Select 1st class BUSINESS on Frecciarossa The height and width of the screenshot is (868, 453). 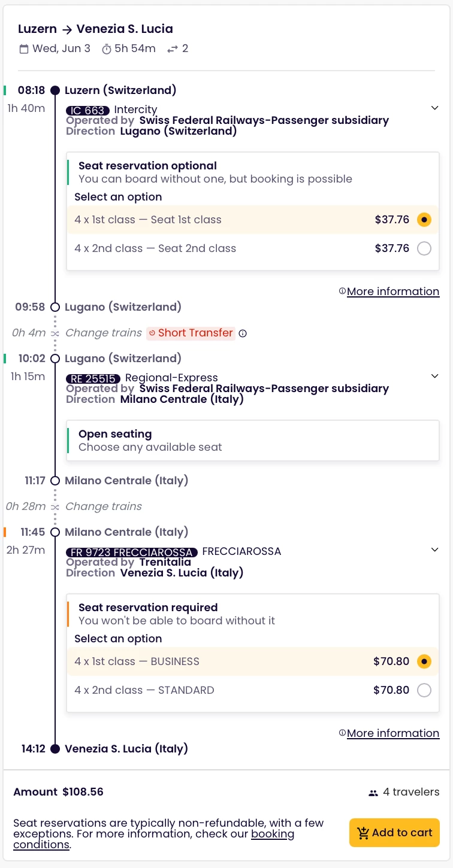point(424,661)
